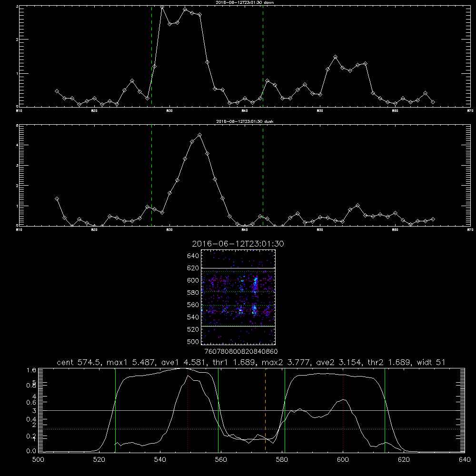This screenshot has width=476, height=476.
Task: Click the 'cent 574.5' value in stats header
Action: click(x=79, y=362)
